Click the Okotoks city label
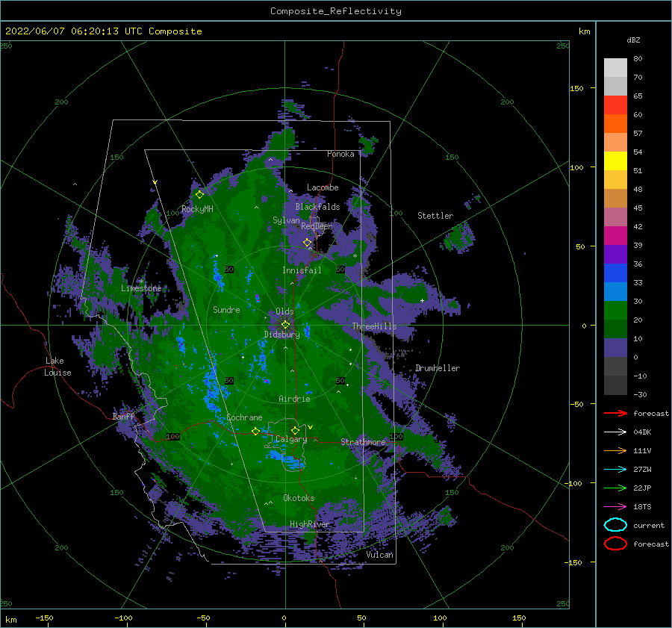The width and height of the screenshot is (672, 628). click(x=299, y=497)
